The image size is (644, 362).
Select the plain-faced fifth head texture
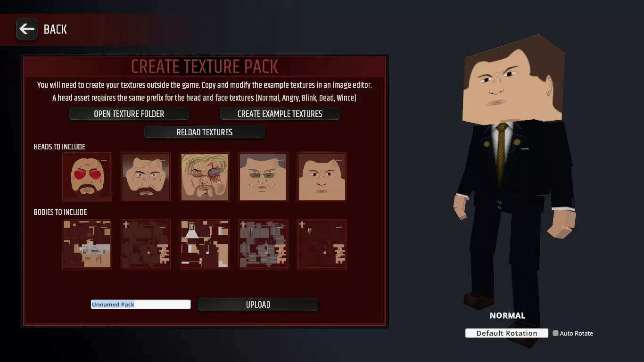322,177
